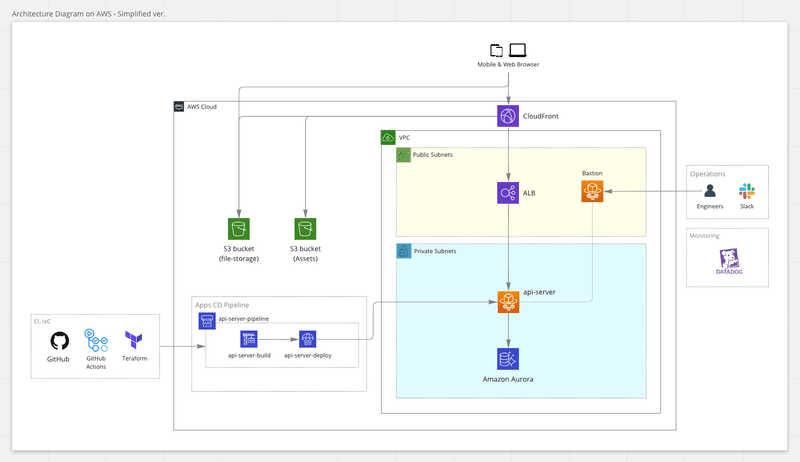Click the 'Private Subnets' text label
The height and width of the screenshot is (462, 800).
coord(435,251)
